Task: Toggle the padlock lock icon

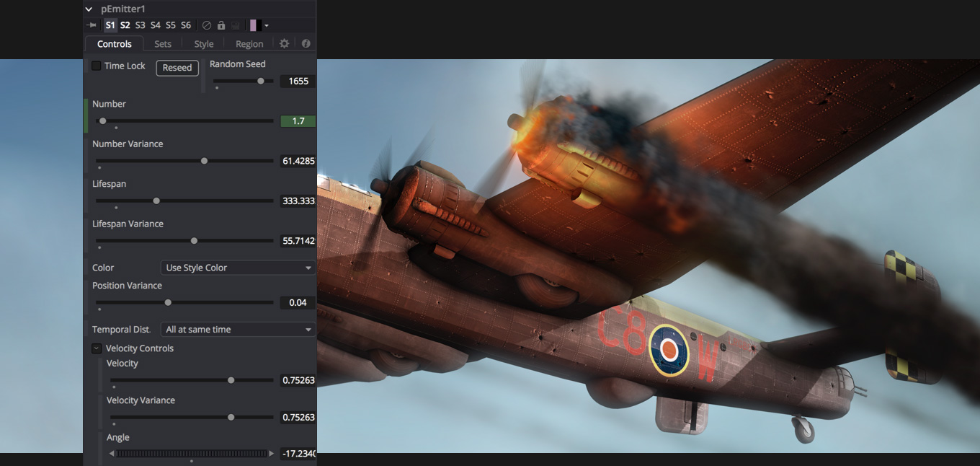Action: pyautogui.click(x=221, y=25)
